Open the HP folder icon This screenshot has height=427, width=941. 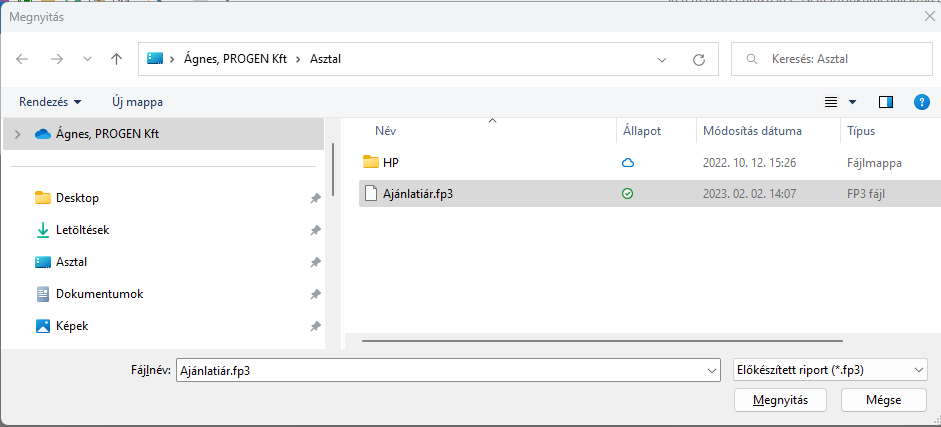click(x=370, y=162)
